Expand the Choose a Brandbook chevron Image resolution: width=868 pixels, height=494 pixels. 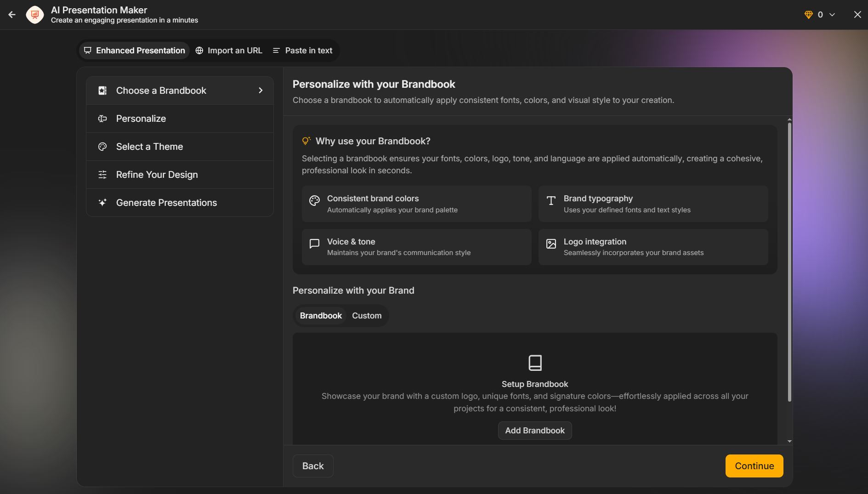point(261,91)
